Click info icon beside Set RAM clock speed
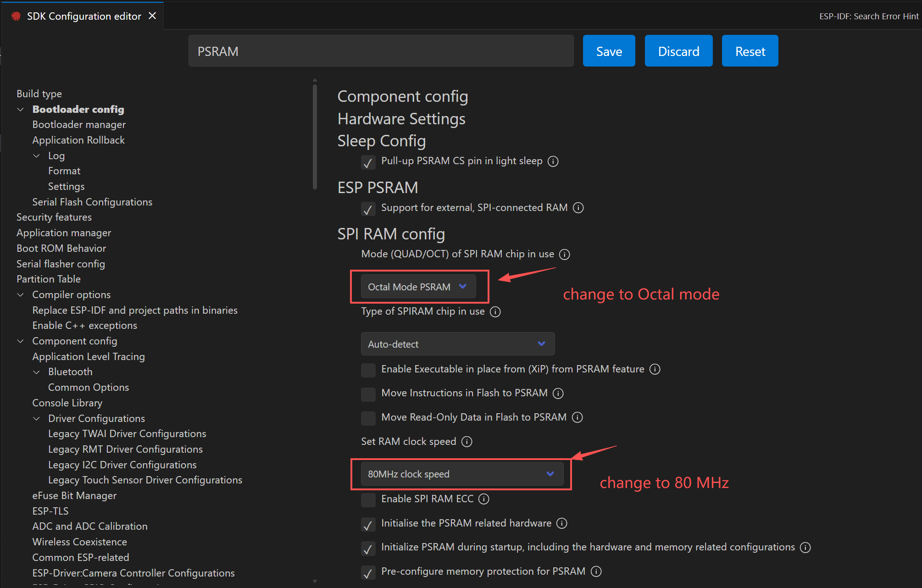Screen dimensions: 922x588 [x=467, y=442]
